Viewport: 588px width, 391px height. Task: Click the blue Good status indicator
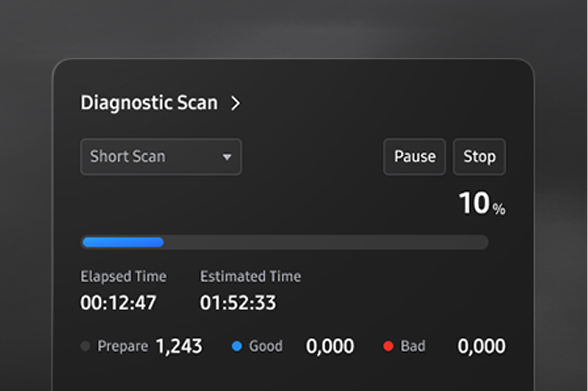(237, 345)
